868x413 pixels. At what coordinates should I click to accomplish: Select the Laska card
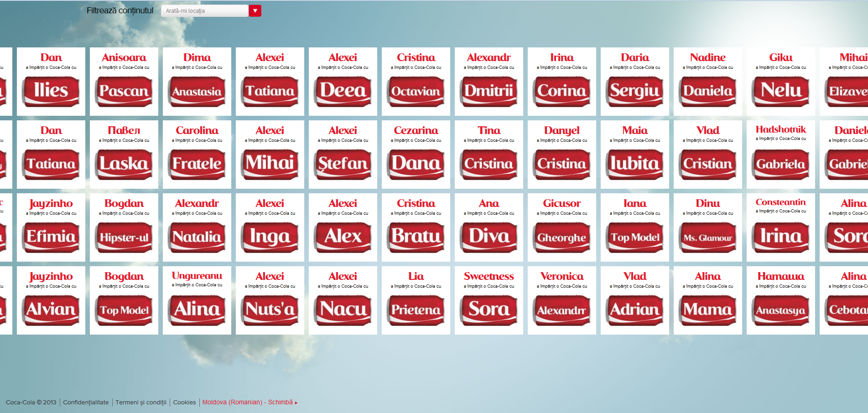point(124,155)
